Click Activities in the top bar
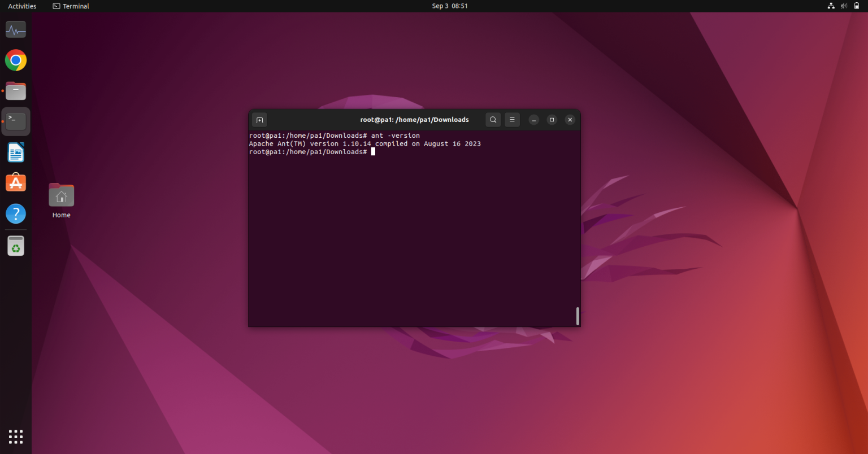Screen dimensions: 868x454 pos(22,6)
